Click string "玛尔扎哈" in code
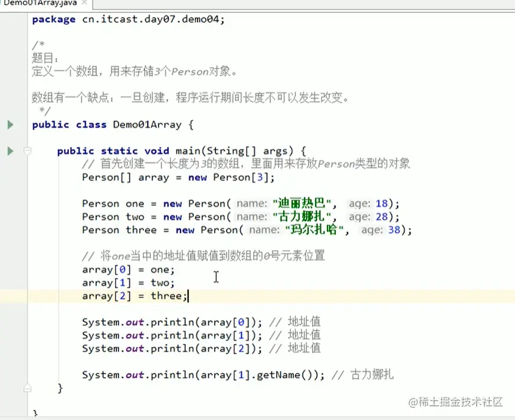 [314, 230]
